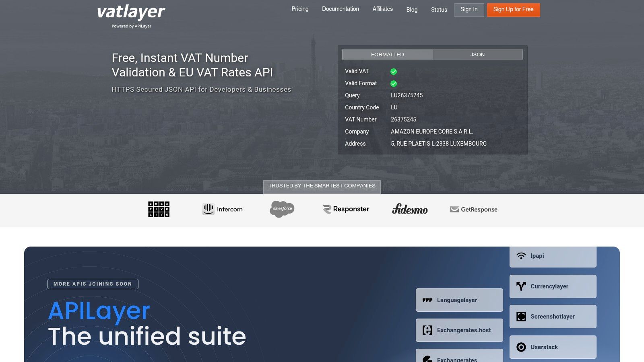Screen dimensions: 644x362
Task: Click the GetResponse logo
Action: coord(473,210)
